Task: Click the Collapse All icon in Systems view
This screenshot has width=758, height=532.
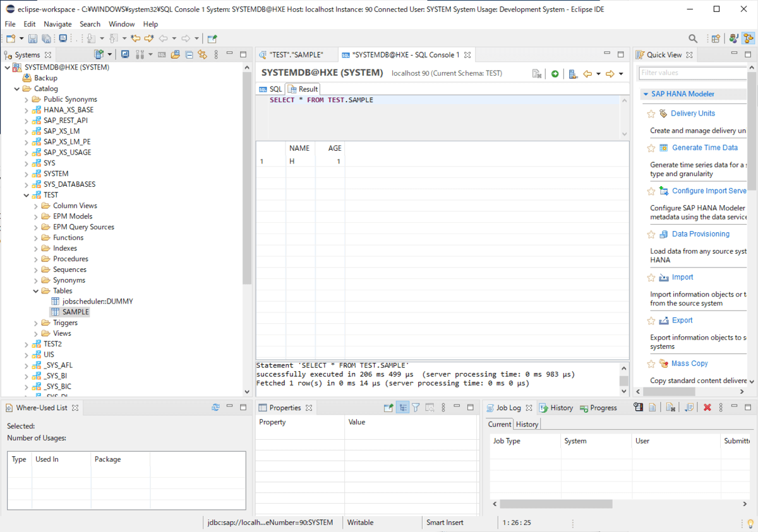Action: click(x=189, y=55)
